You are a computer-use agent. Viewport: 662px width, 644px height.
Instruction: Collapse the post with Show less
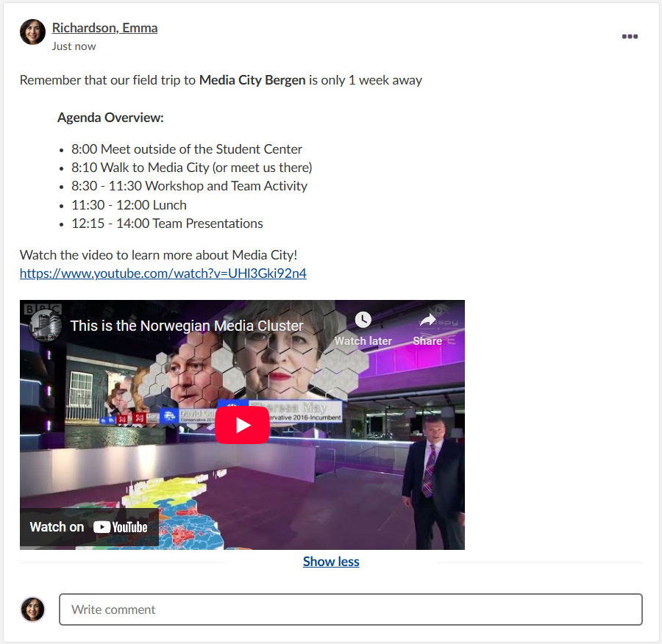(x=331, y=562)
